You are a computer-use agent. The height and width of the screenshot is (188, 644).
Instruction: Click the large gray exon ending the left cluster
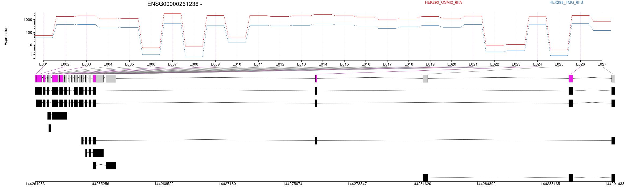(x=111, y=78)
